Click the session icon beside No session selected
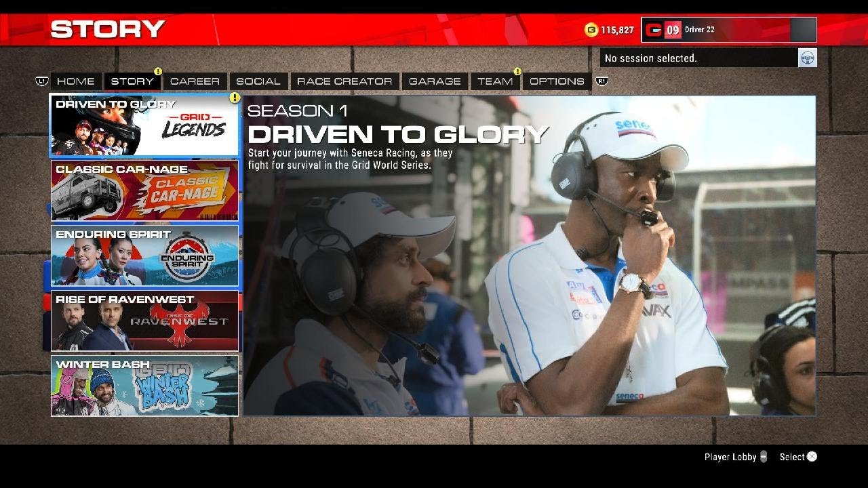The width and height of the screenshot is (868, 488). pos(807,58)
